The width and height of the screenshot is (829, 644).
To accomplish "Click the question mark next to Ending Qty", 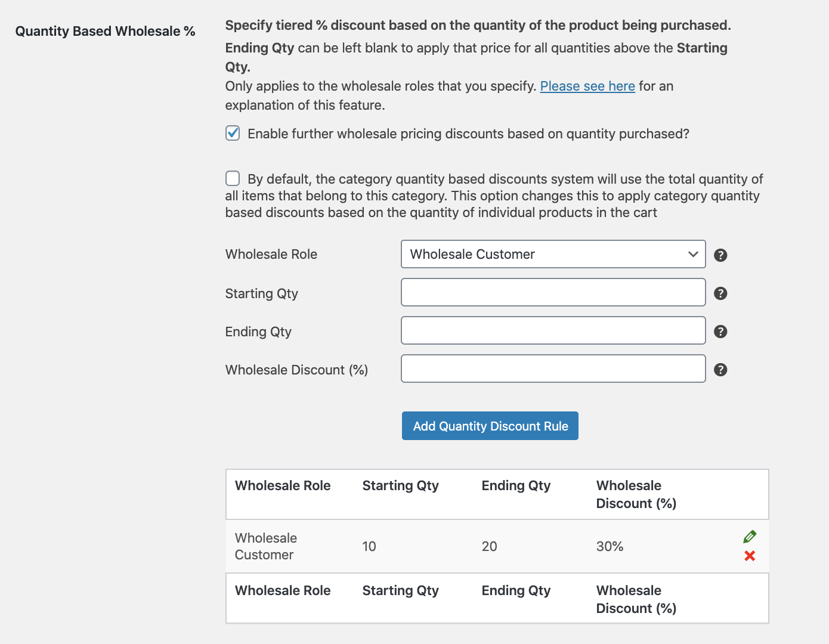I will tap(720, 332).
